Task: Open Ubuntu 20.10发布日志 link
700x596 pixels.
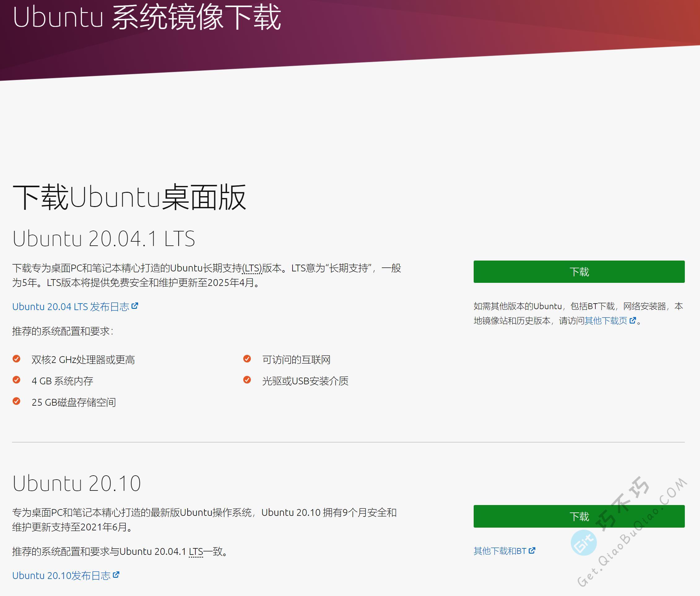Action: 61,575
